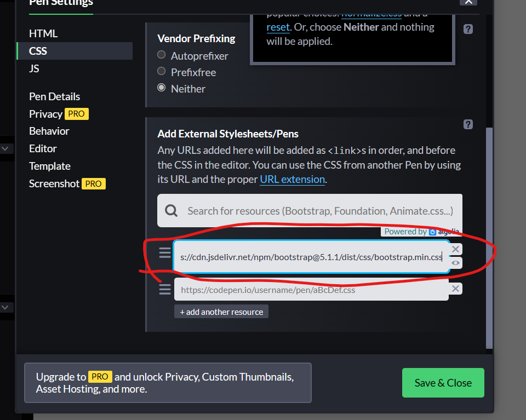This screenshot has height=420, width=526.
Task: Select the Neither vendor prefixing option
Action: click(161, 88)
